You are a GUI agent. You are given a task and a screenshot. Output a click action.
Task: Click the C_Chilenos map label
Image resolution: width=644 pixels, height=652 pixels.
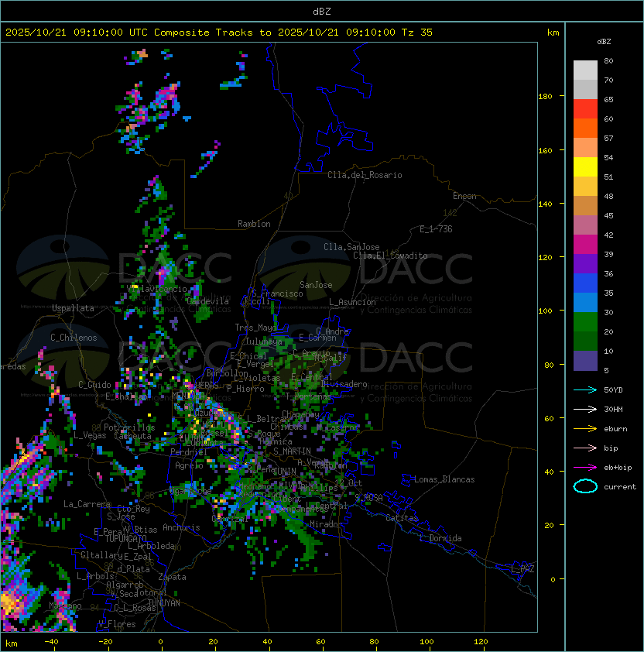74,338
